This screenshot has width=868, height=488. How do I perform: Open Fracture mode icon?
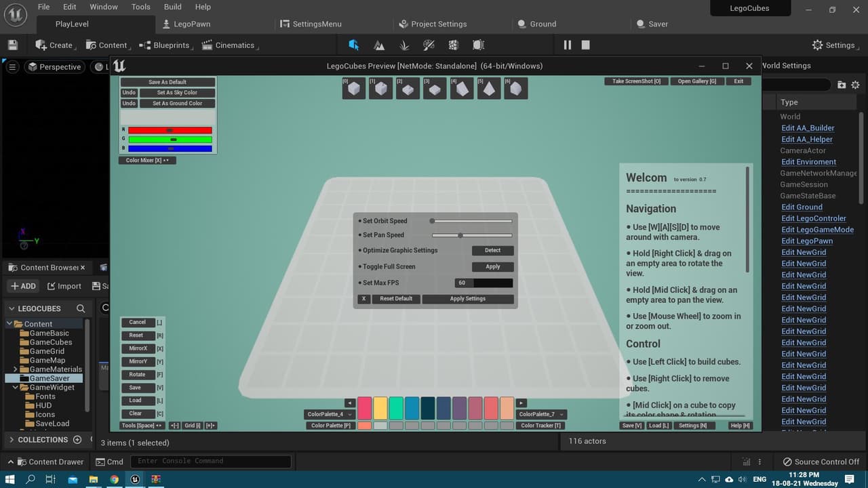454,45
